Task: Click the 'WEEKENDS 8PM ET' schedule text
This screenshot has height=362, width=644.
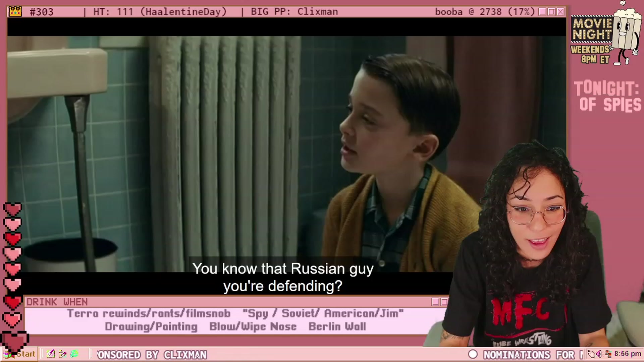Action: (590, 55)
